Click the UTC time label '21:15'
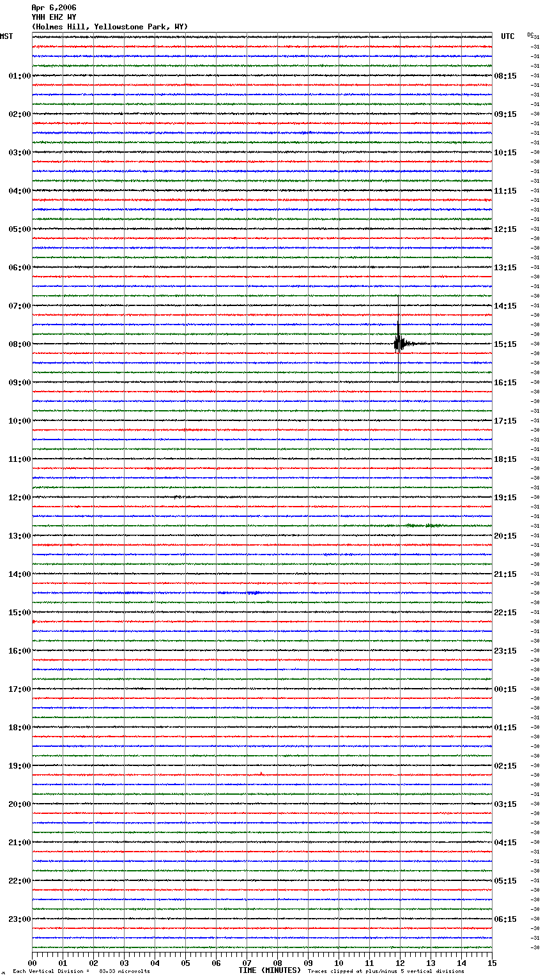The image size is (543, 980). pos(505,574)
